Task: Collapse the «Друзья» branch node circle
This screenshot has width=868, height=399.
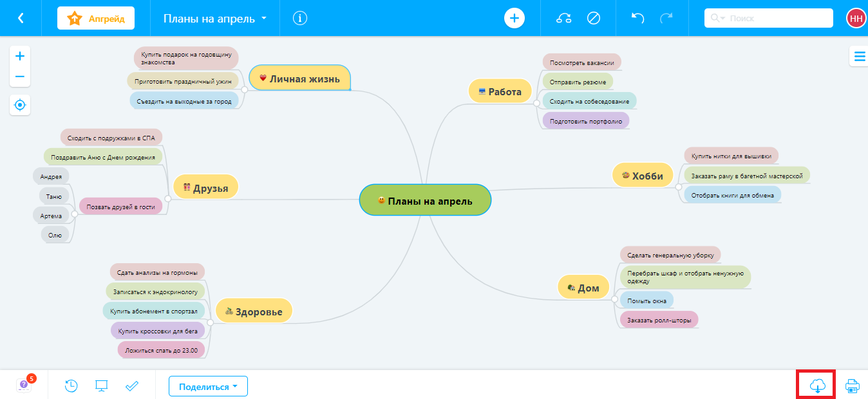Action: coord(167,199)
